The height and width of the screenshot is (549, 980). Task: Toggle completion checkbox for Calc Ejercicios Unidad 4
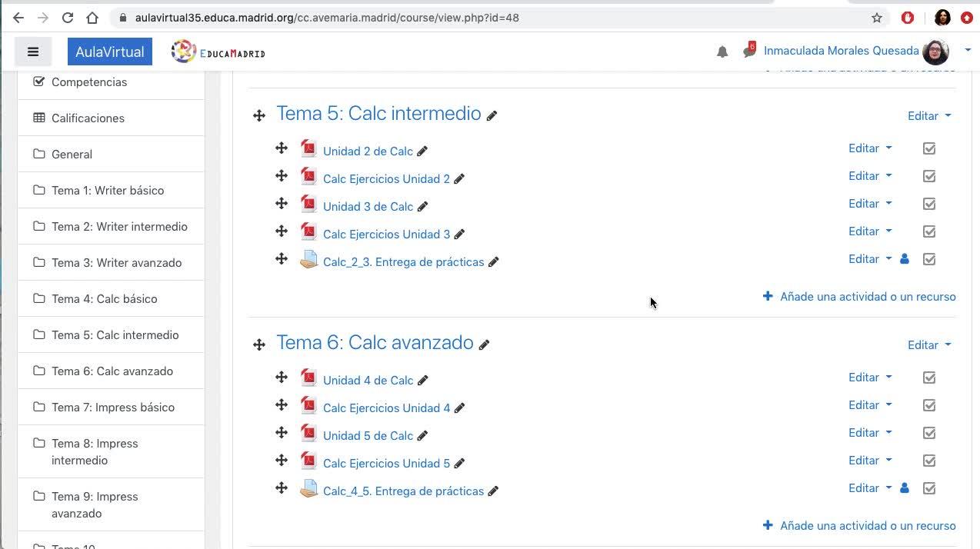(x=929, y=405)
